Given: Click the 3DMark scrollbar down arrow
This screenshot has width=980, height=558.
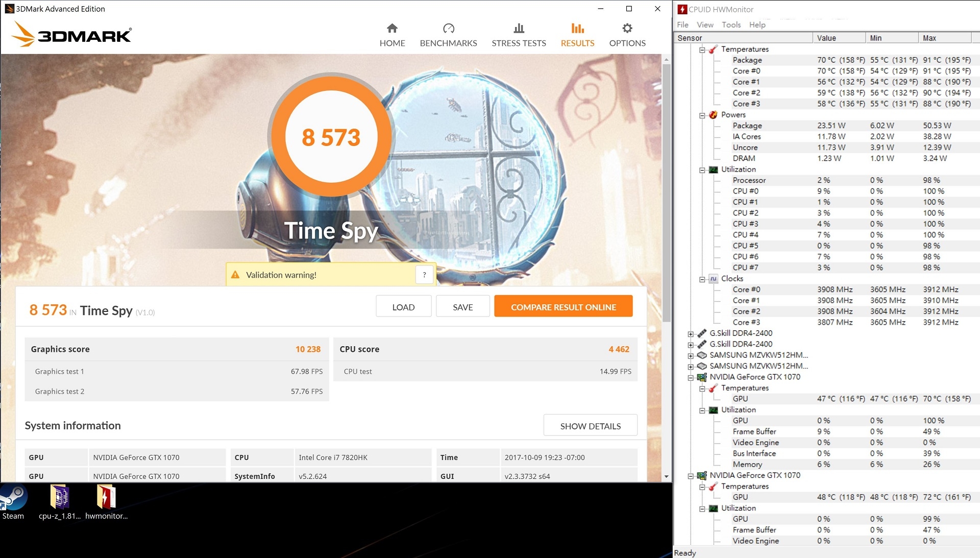Looking at the screenshot, I should point(666,476).
